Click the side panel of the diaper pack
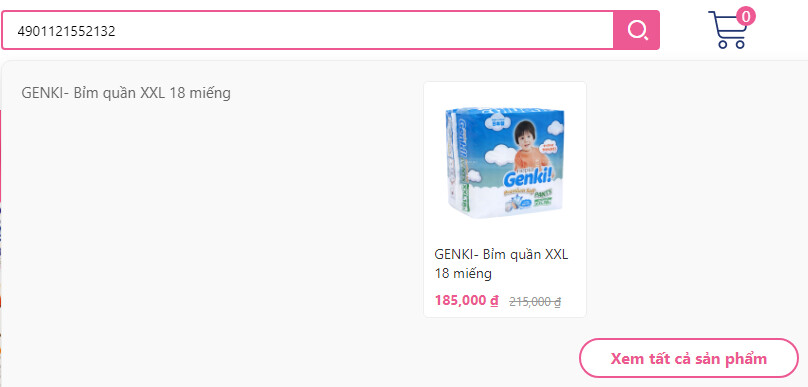 (451, 160)
